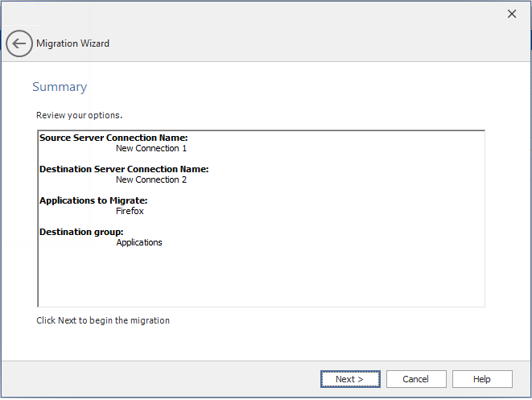Click the Migration Wizard title text
Screen dimensions: 532x400
[x=72, y=43]
